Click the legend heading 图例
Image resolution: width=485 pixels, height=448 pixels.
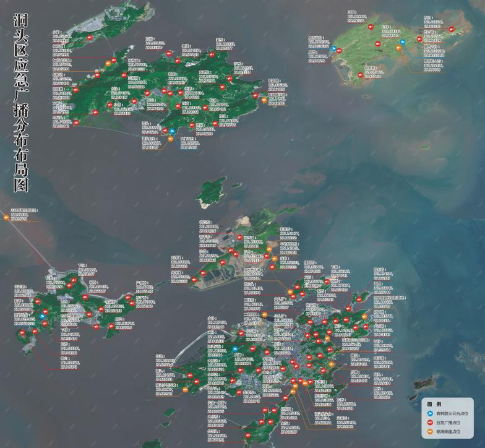[434, 405]
